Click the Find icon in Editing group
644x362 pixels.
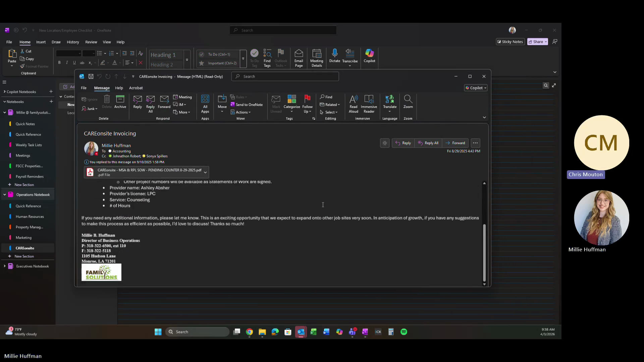pyautogui.click(x=326, y=97)
